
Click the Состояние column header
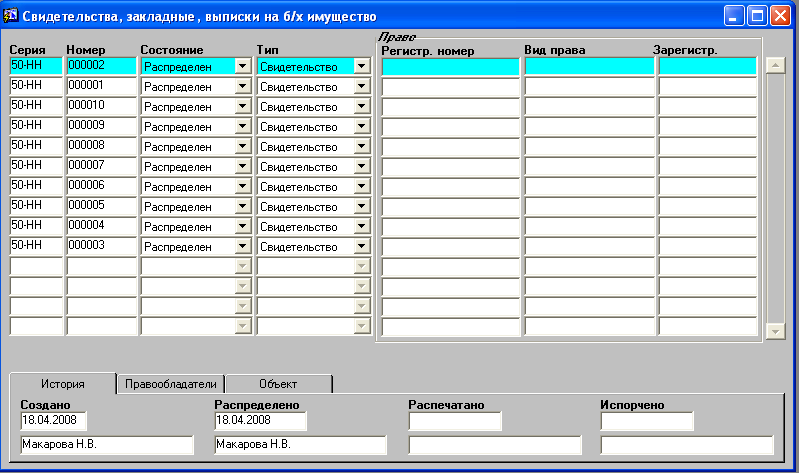point(172,50)
